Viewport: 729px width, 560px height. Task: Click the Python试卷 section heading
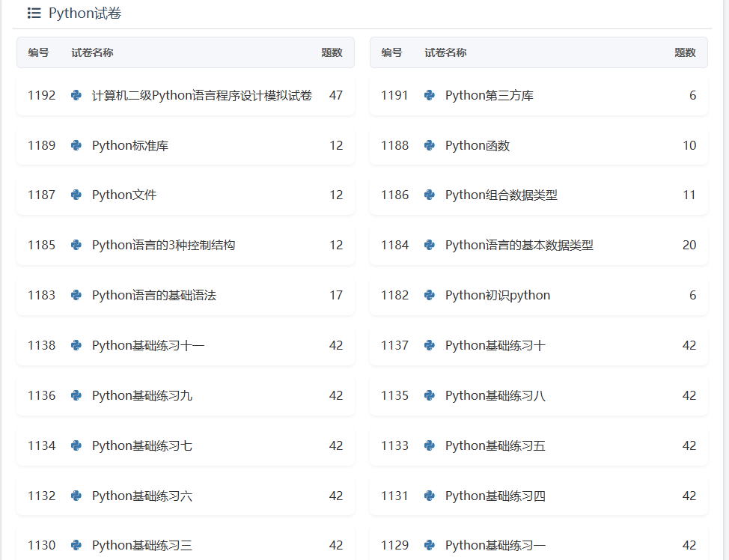[x=85, y=13]
